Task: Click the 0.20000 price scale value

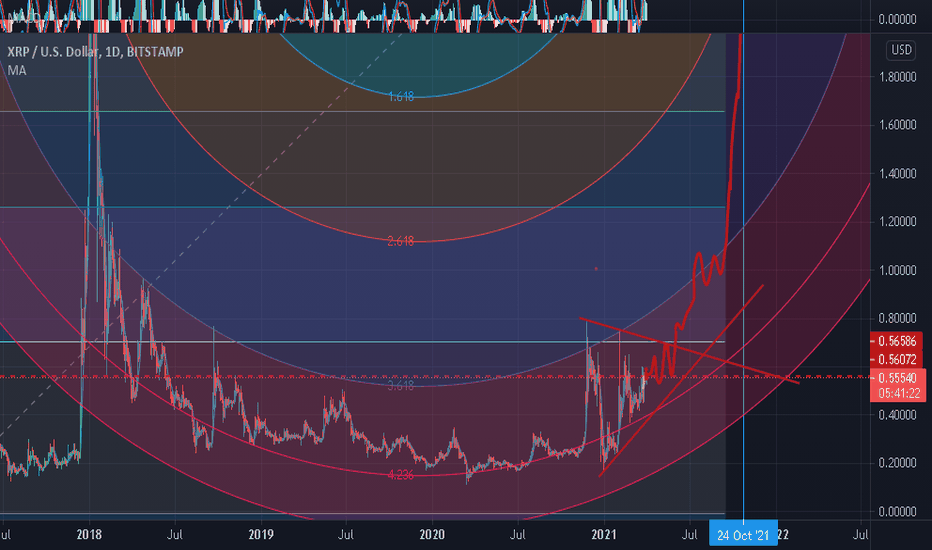Action: 898,463
